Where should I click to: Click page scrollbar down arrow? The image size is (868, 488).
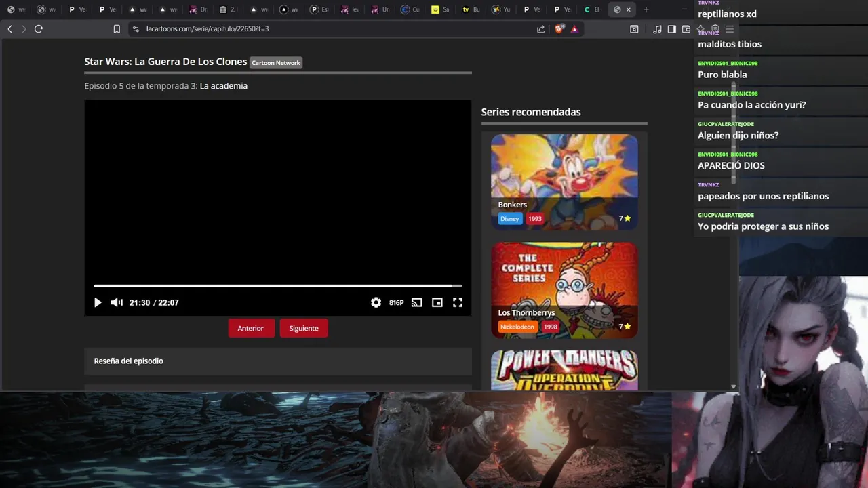733,386
